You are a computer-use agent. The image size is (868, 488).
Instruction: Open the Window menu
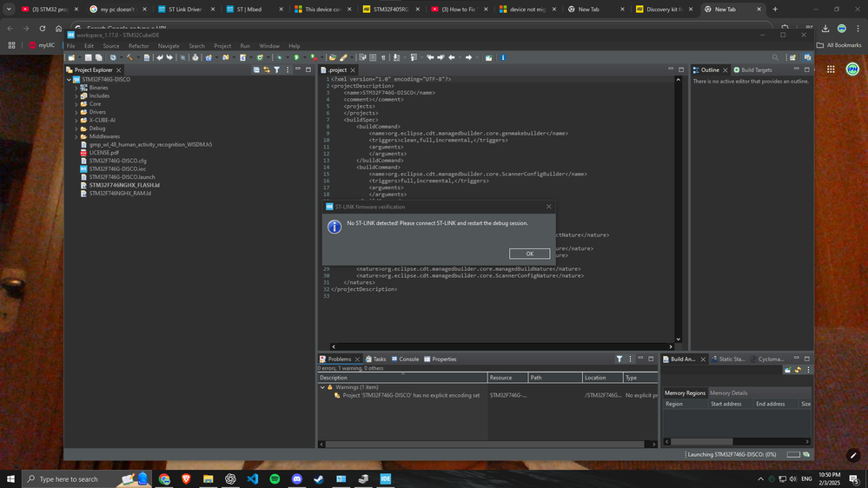point(269,46)
